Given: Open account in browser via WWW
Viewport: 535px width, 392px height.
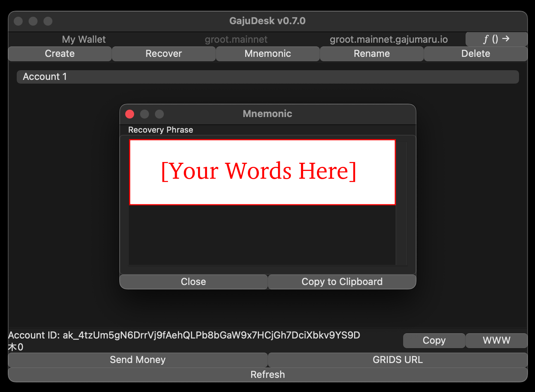Looking at the screenshot, I should pyautogui.click(x=496, y=340).
